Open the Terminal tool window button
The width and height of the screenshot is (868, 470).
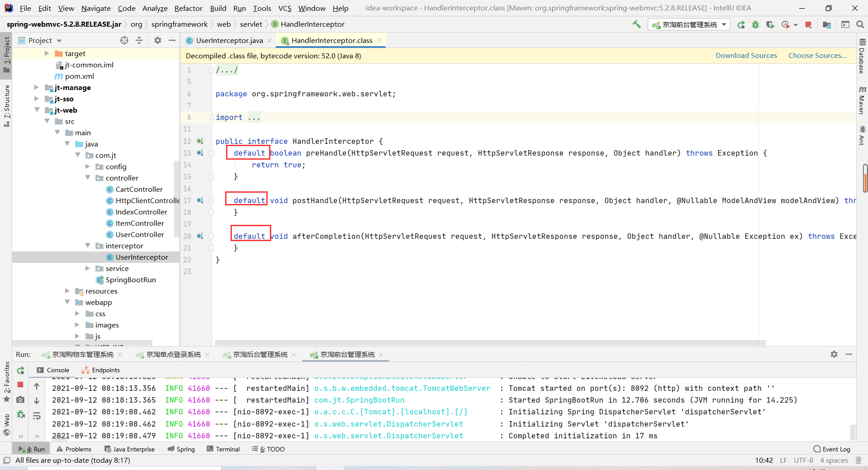point(223,449)
